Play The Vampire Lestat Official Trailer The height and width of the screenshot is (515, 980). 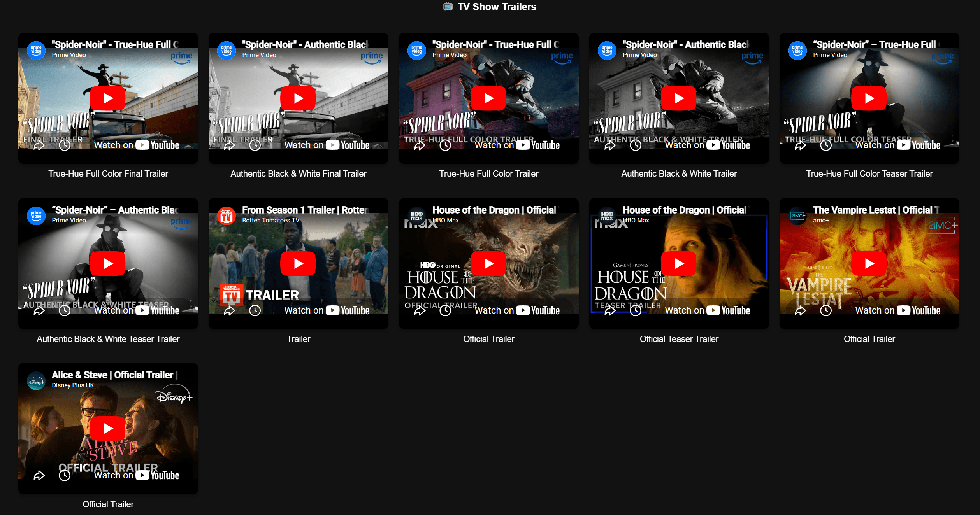tap(869, 264)
